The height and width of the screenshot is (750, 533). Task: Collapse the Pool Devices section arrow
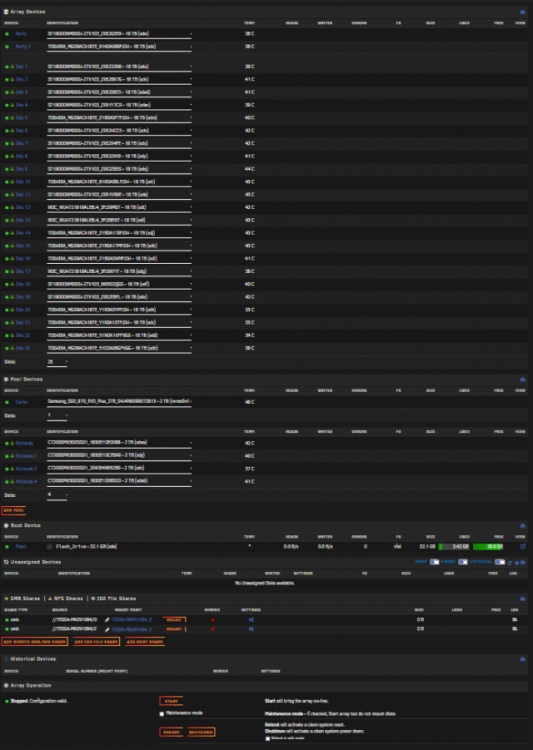click(522, 379)
